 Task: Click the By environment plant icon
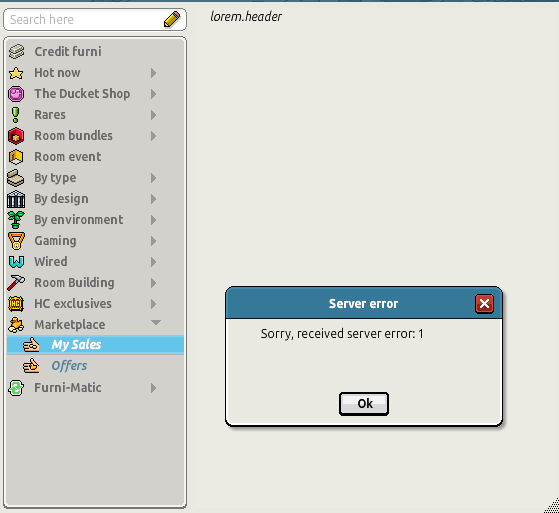point(16,220)
